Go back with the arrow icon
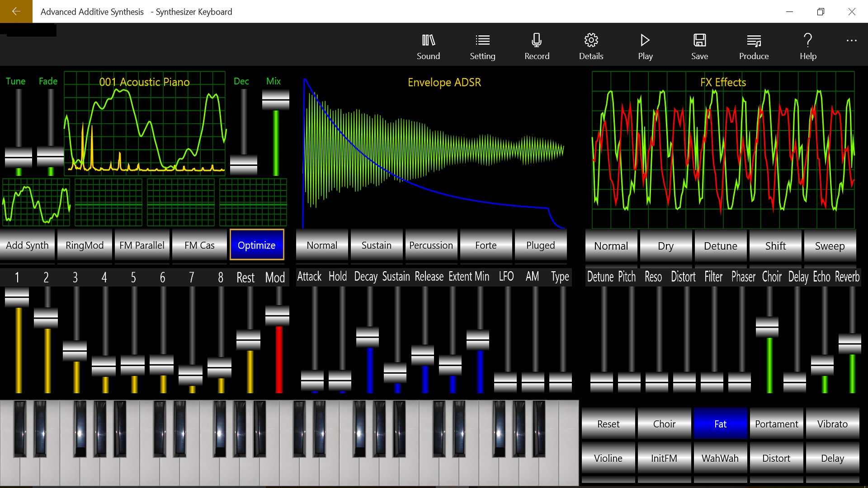 (16, 11)
